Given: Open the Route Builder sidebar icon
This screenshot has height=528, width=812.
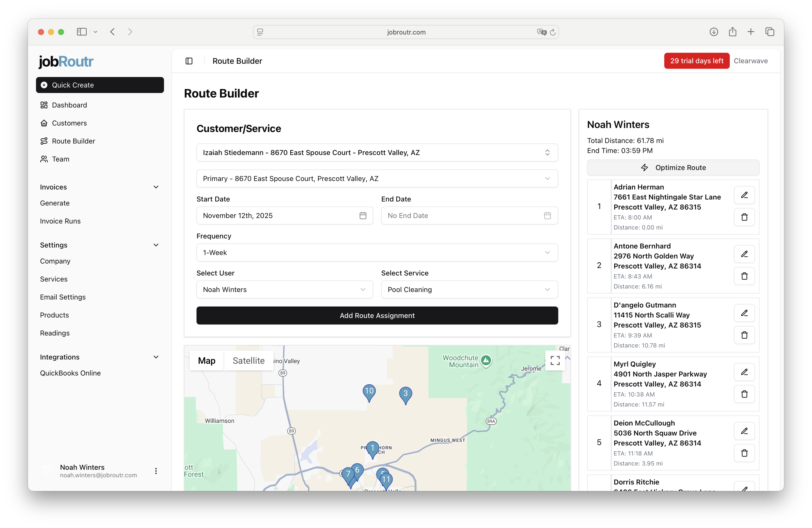Looking at the screenshot, I should coord(44,141).
